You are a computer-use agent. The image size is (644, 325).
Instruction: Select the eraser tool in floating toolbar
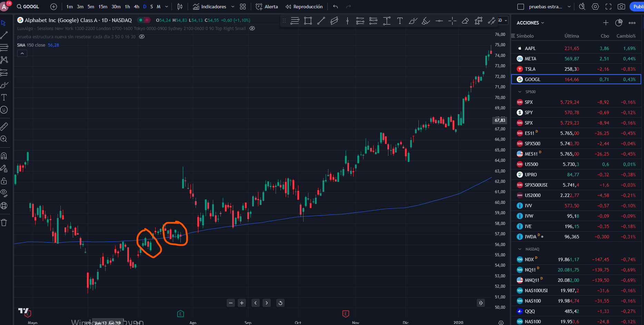click(x=465, y=21)
